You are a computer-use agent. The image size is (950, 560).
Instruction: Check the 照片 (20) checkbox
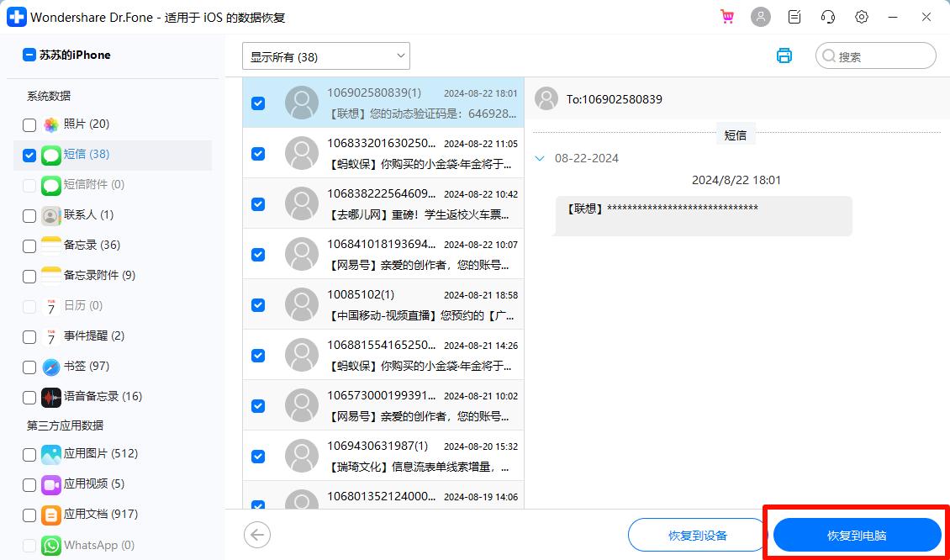[29, 125]
